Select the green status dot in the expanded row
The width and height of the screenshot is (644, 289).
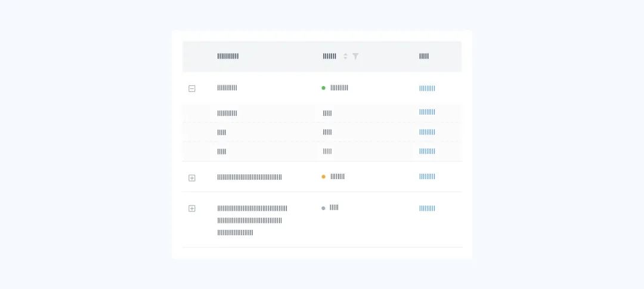(x=323, y=88)
